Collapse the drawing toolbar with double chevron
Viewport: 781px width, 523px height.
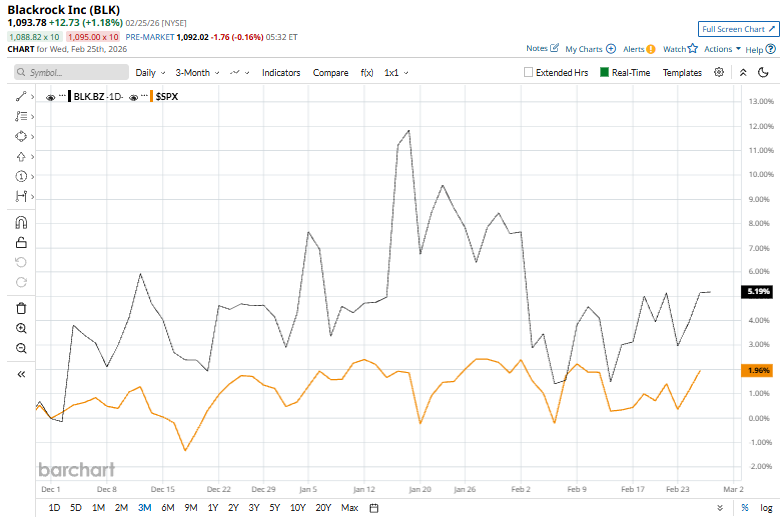tap(21, 374)
